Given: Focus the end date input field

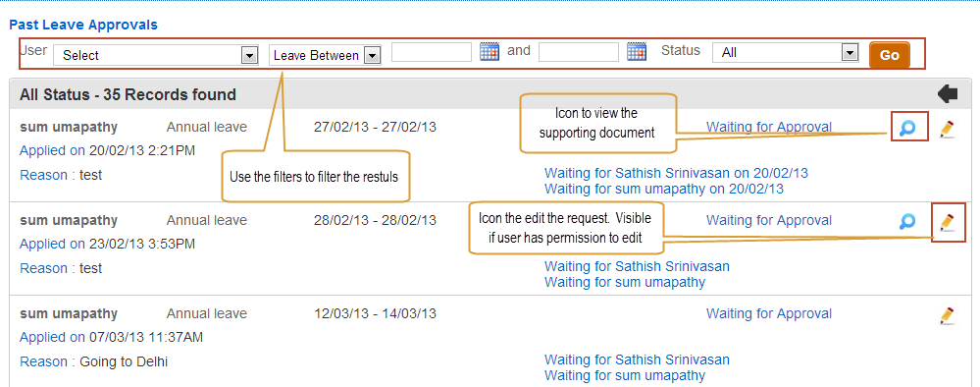Looking at the screenshot, I should (x=579, y=52).
